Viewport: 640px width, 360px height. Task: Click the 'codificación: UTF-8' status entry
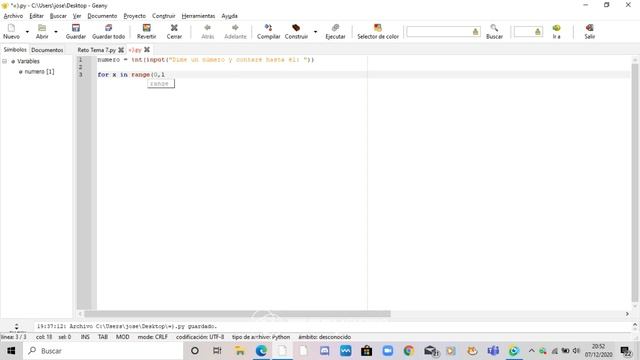coord(200,337)
